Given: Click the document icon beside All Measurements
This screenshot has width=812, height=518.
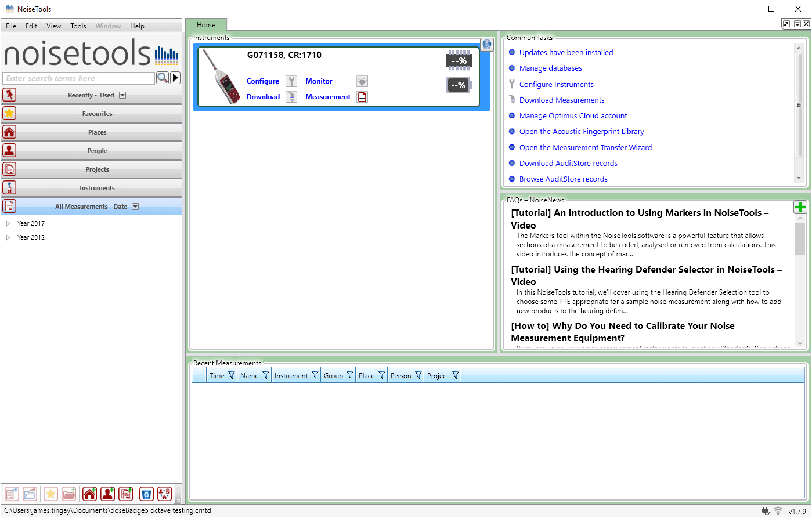Looking at the screenshot, I should (9, 207).
